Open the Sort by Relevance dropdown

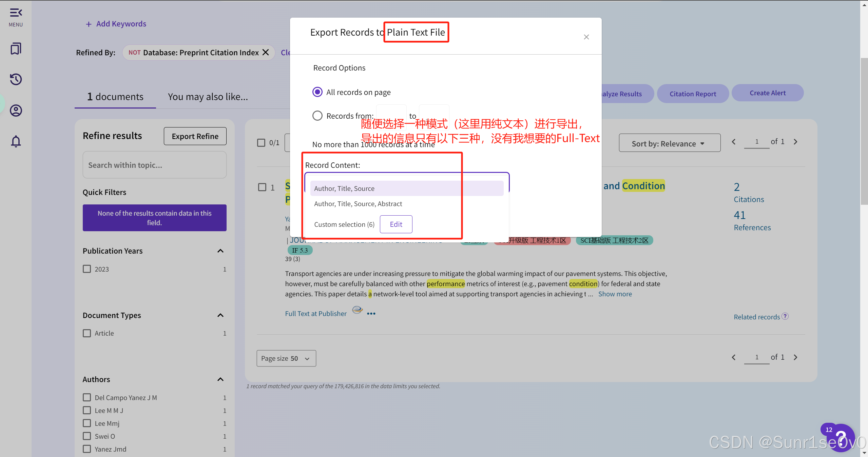click(x=669, y=143)
